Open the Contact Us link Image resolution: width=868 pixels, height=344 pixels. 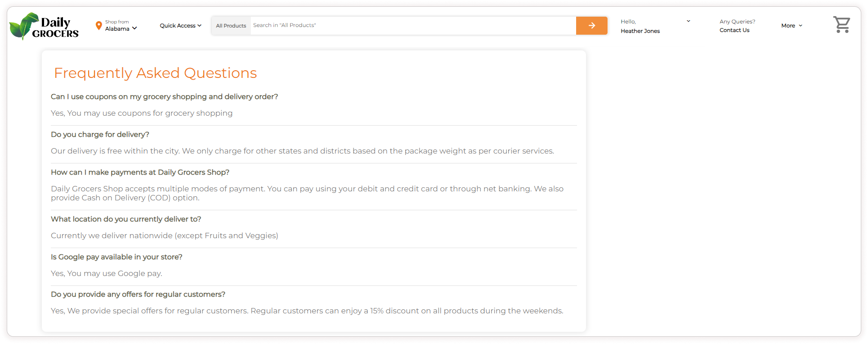pos(734,30)
